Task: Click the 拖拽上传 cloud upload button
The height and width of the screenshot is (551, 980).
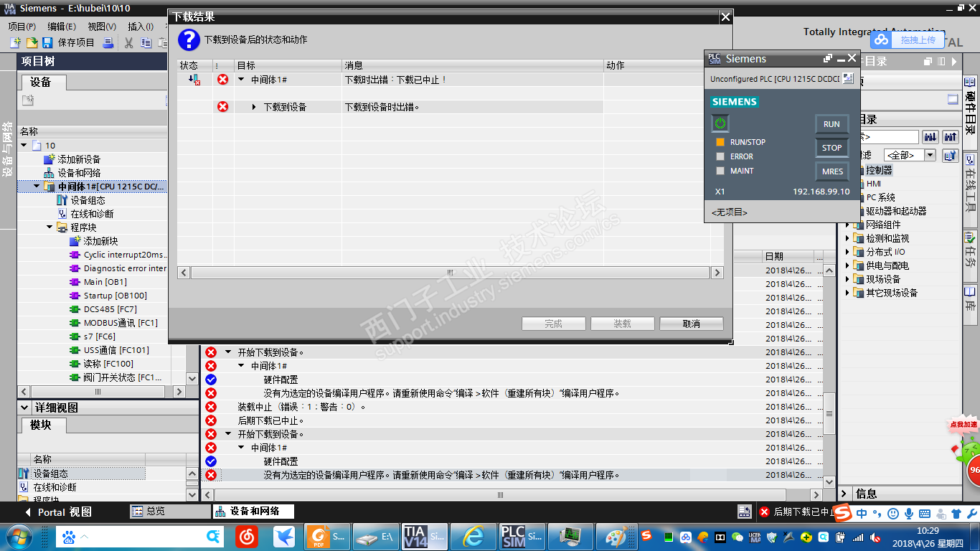Action: point(908,40)
